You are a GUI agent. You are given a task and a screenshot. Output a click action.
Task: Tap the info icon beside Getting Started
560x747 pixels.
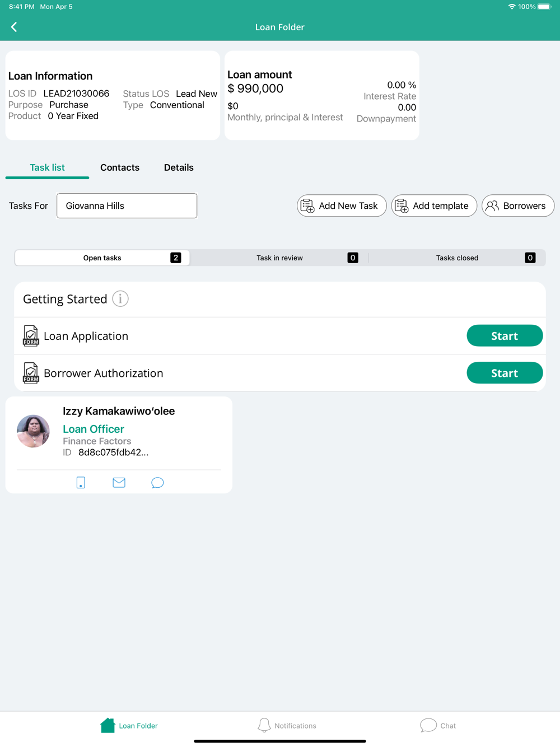point(120,299)
